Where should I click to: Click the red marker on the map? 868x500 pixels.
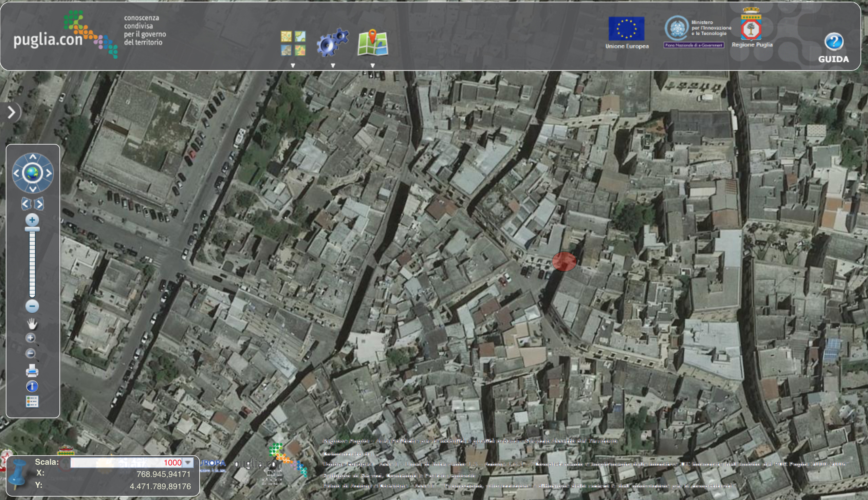point(564,261)
